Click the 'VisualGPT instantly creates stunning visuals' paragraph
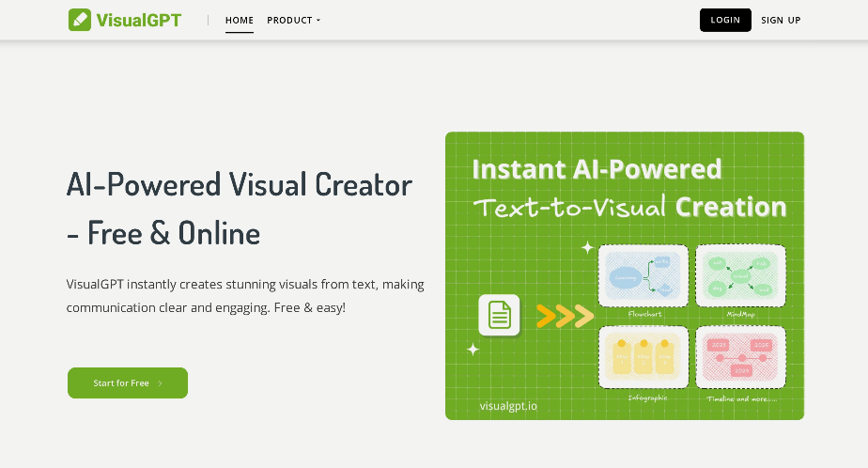The width and height of the screenshot is (868, 468). [x=245, y=296]
